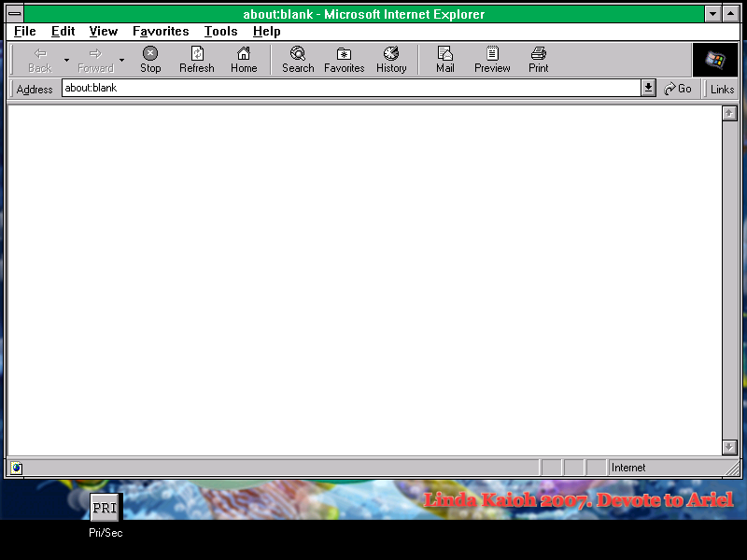Image resolution: width=747 pixels, height=560 pixels.
Task: Expand the Links toolbar
Action: pyautogui.click(x=722, y=89)
